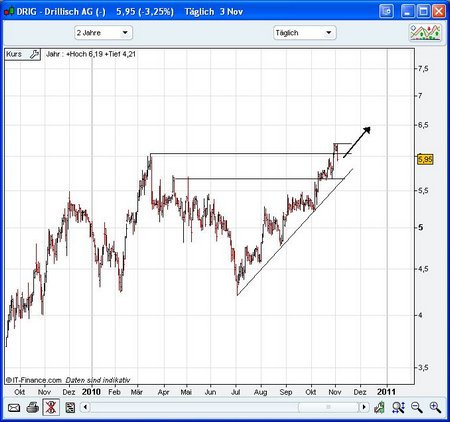Click the 'Mär' month label on axis

(137, 392)
